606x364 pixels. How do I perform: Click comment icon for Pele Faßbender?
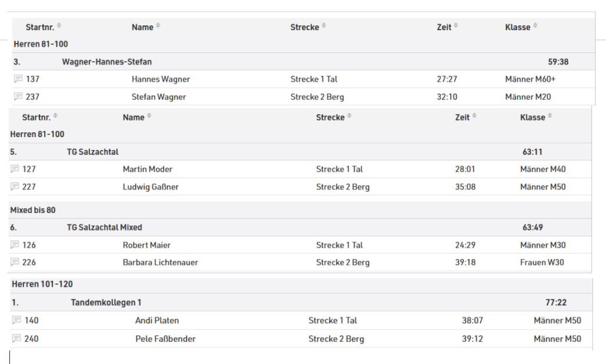point(16,339)
